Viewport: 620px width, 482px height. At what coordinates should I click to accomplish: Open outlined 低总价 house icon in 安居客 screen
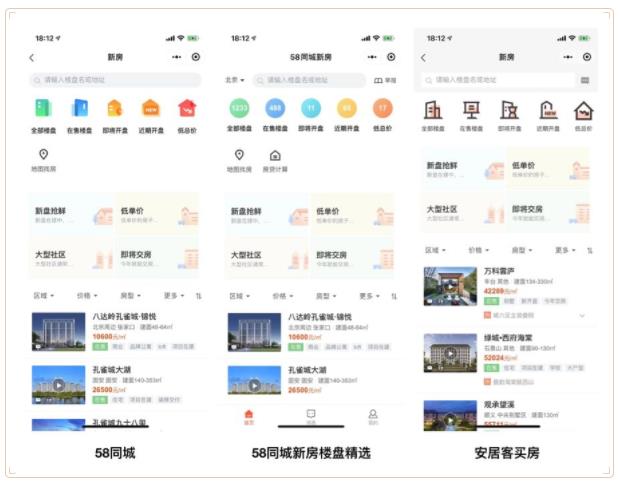point(584,111)
